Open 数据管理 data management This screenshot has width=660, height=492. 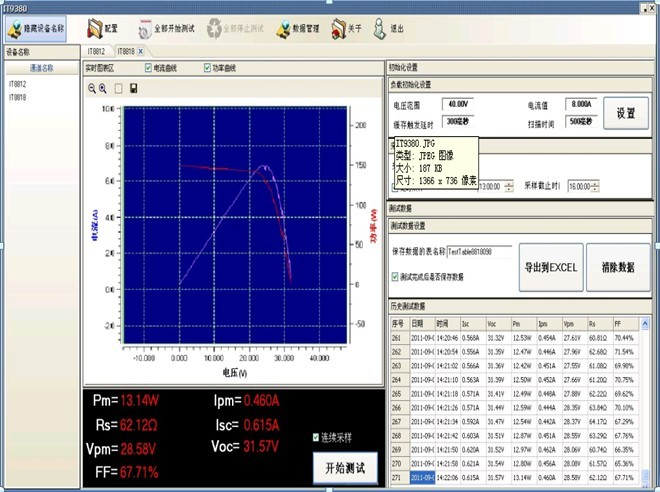[297, 30]
